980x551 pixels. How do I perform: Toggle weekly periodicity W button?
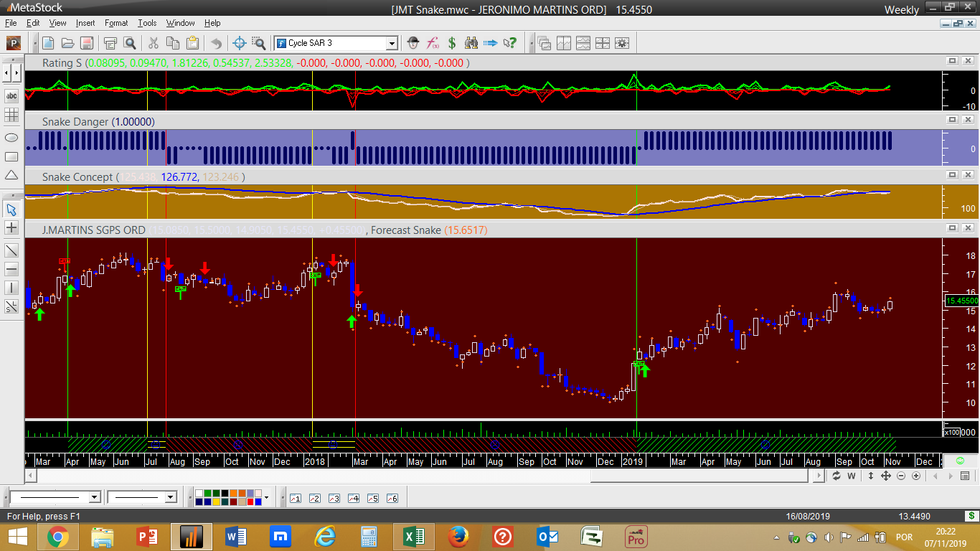tap(852, 476)
